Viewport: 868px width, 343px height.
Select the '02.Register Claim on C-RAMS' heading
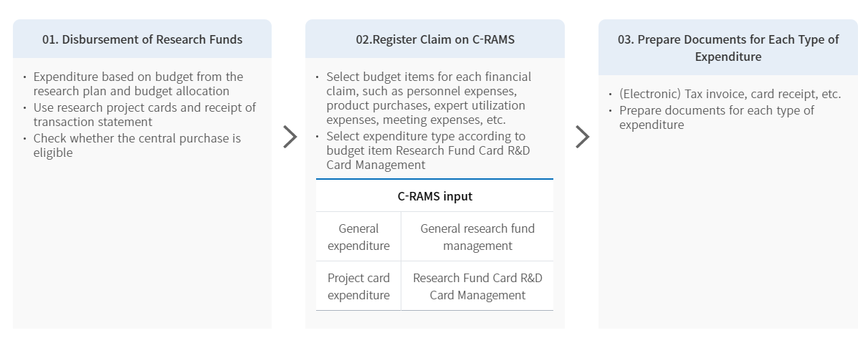[435, 39]
